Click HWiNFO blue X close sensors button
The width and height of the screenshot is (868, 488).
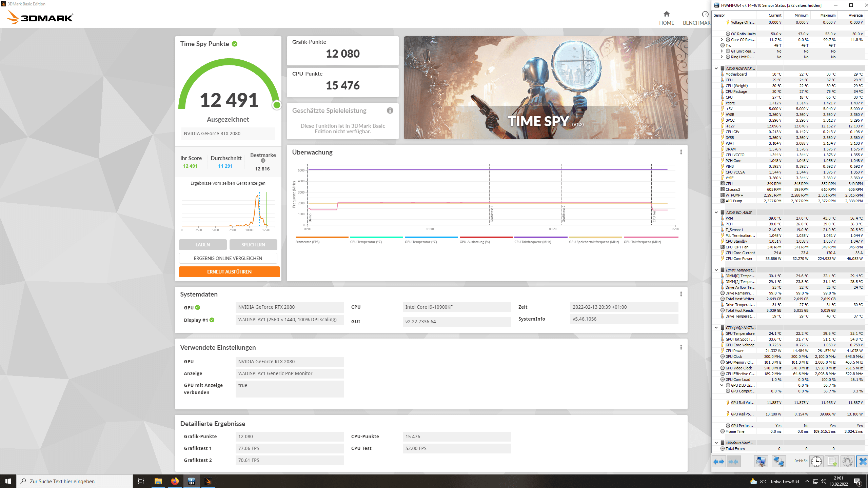pos(863,462)
